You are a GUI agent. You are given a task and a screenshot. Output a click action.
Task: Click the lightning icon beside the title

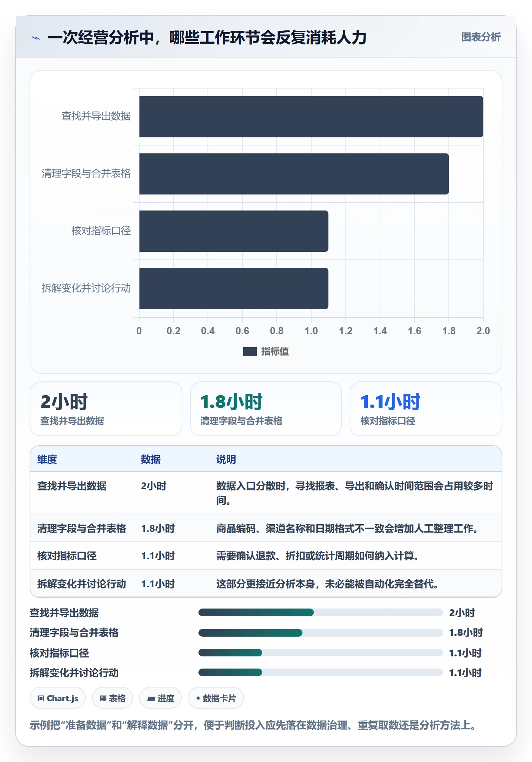36,38
